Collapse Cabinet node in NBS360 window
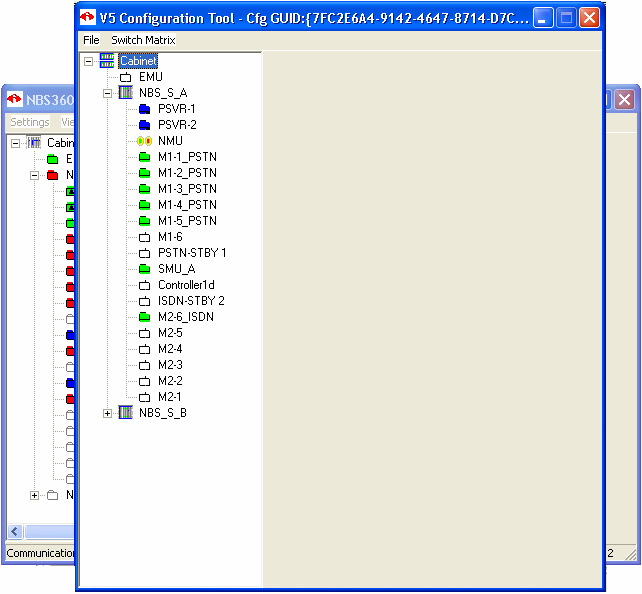 [15, 143]
